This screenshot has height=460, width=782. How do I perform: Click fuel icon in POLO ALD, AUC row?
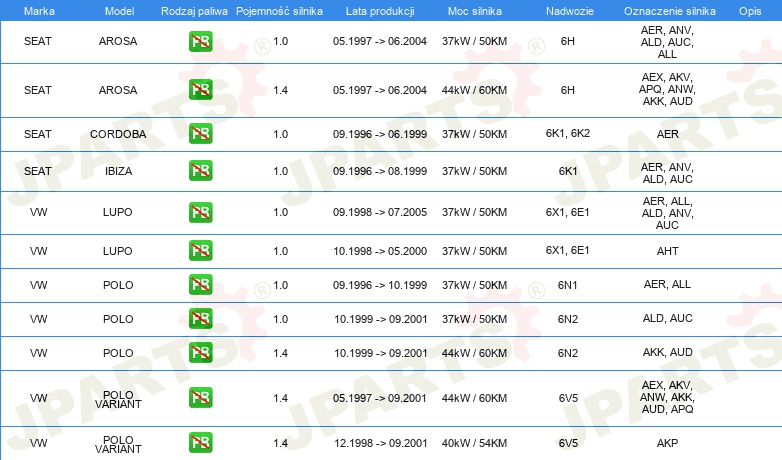pyautogui.click(x=200, y=318)
